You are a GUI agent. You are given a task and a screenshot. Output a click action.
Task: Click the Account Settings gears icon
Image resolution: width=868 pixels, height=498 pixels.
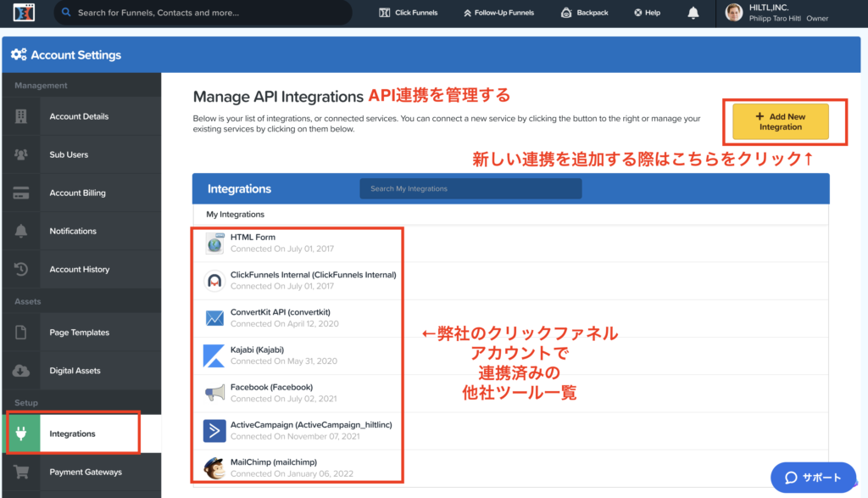pyautogui.click(x=19, y=54)
